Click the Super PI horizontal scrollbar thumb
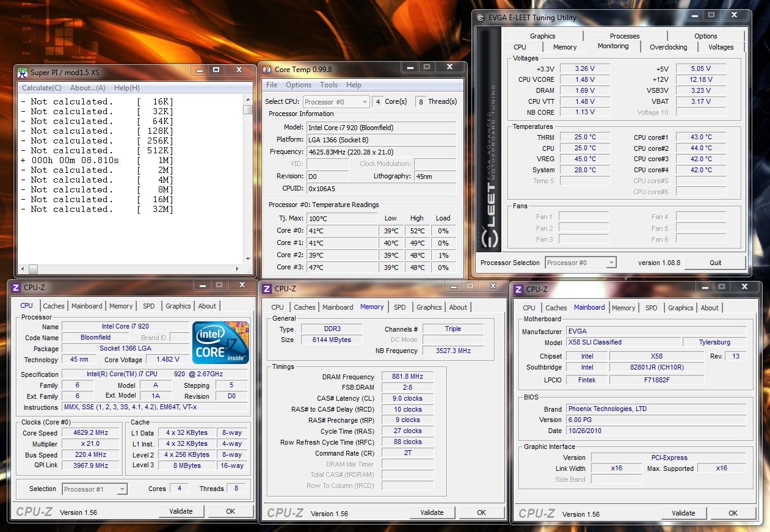The height and width of the screenshot is (532, 770). tap(33, 269)
